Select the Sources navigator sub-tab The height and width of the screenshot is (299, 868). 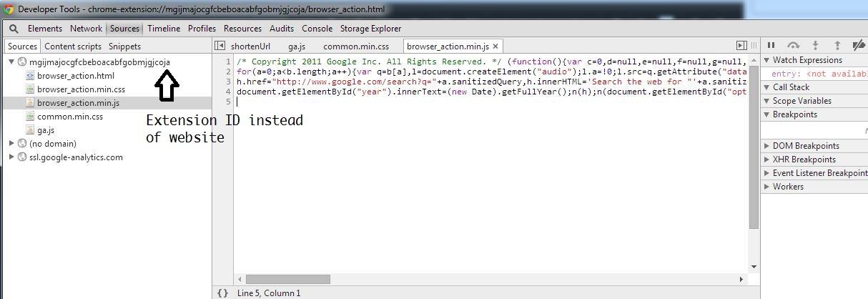[22, 46]
